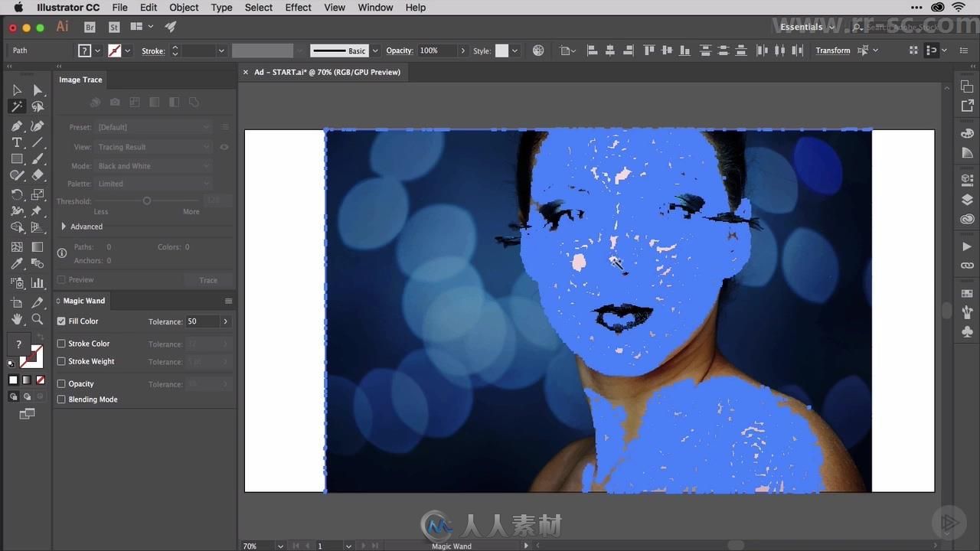Select the Lasso tool
This screenshot has height=551, width=980.
coord(38,107)
